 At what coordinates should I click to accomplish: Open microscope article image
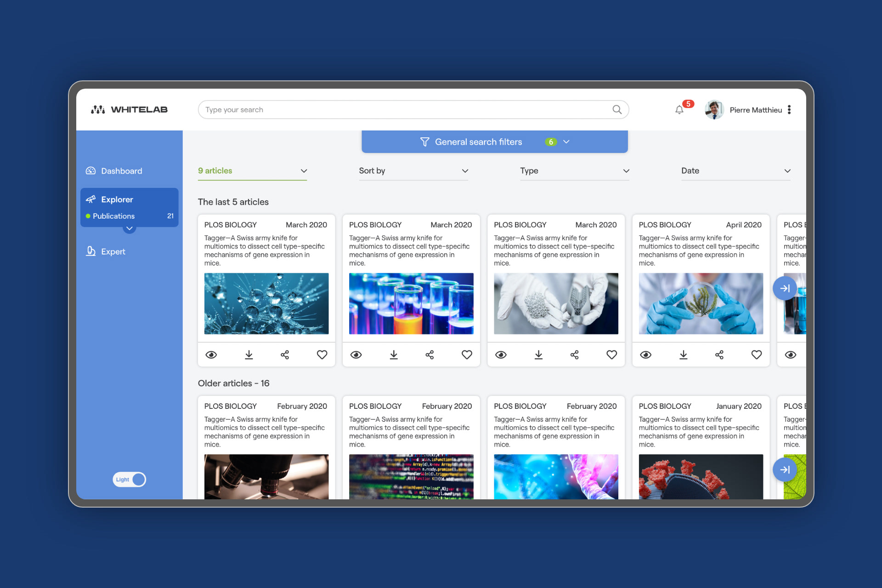pos(266,477)
